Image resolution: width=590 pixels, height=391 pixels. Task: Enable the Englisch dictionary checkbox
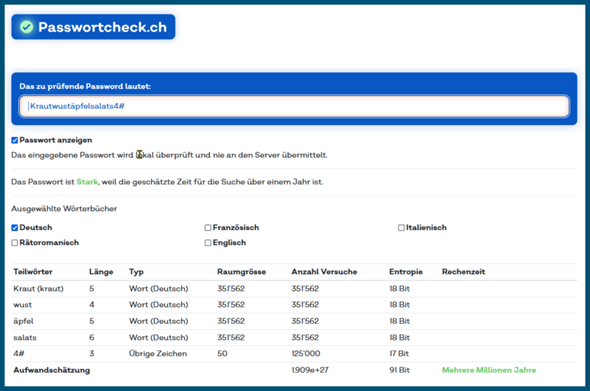pos(208,243)
